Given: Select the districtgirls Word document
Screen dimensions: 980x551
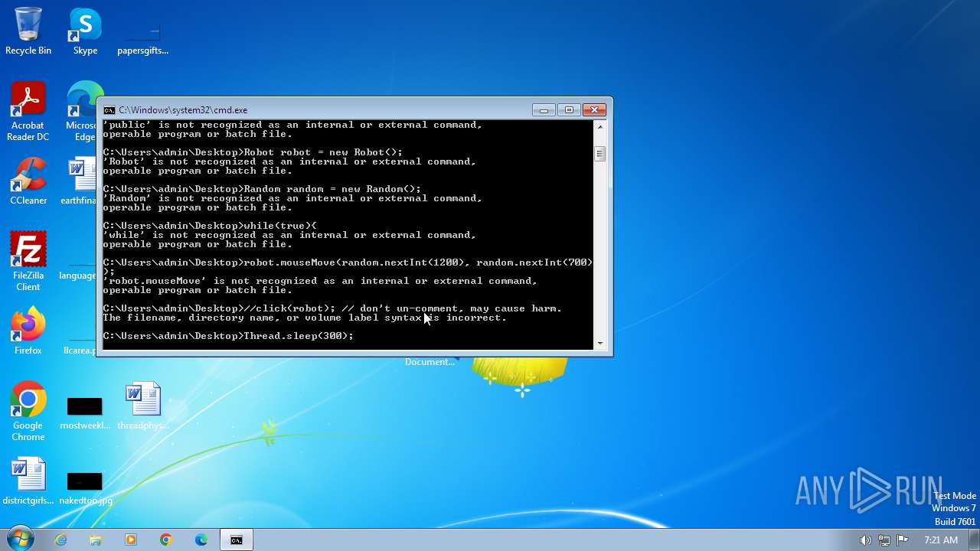Looking at the screenshot, I should 28,481.
